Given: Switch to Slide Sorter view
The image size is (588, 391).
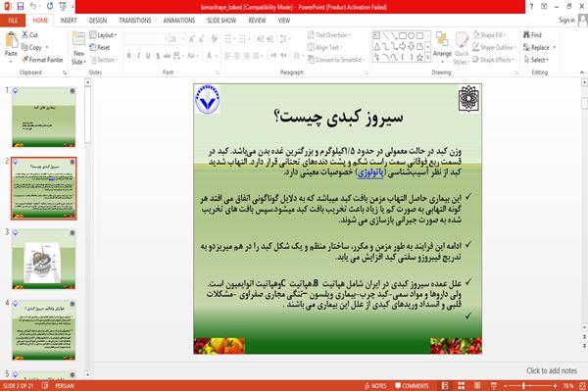Looking at the screenshot, I should pyautogui.click(x=462, y=386).
